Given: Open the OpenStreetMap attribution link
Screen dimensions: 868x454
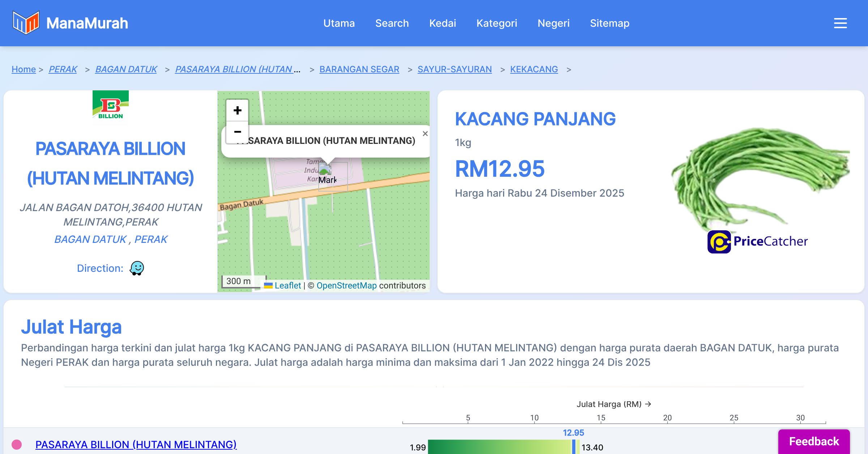Looking at the screenshot, I should (346, 286).
